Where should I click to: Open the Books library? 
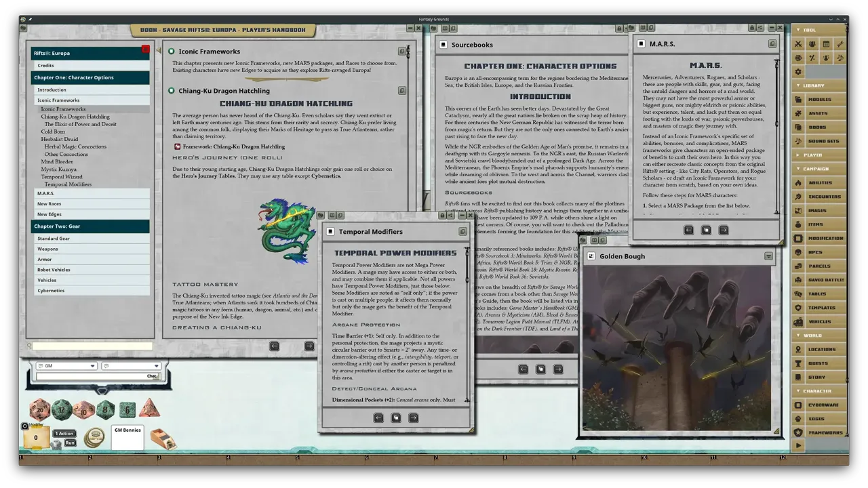coord(818,127)
